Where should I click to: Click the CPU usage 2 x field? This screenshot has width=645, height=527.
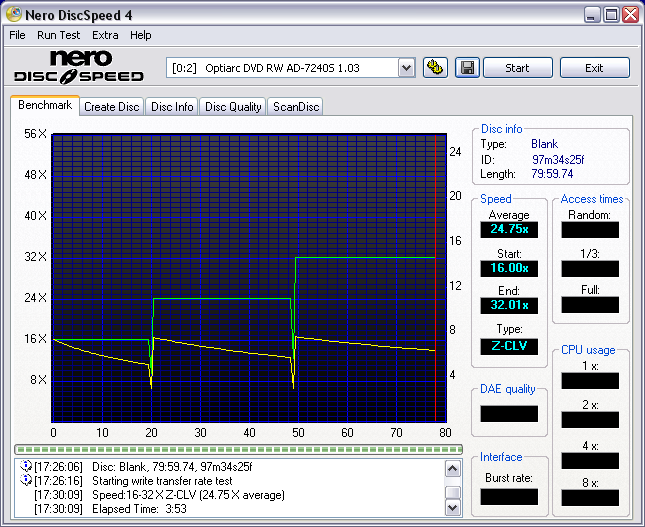click(590, 420)
